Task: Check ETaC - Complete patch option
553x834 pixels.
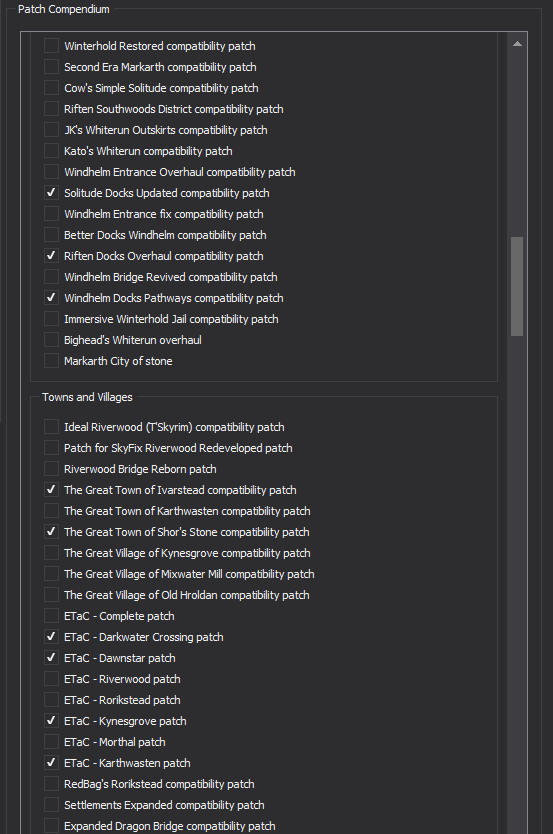Action: 51,616
